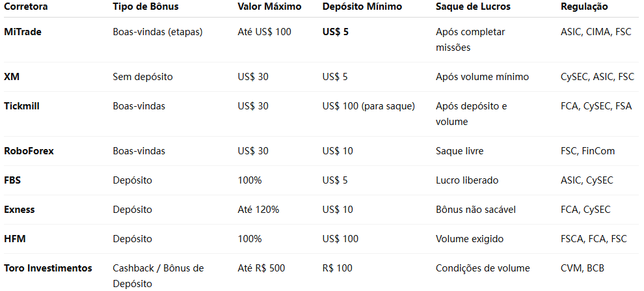Click the Regulação column header
Image resolution: width=644 pixels, height=291 pixels.
tap(584, 7)
